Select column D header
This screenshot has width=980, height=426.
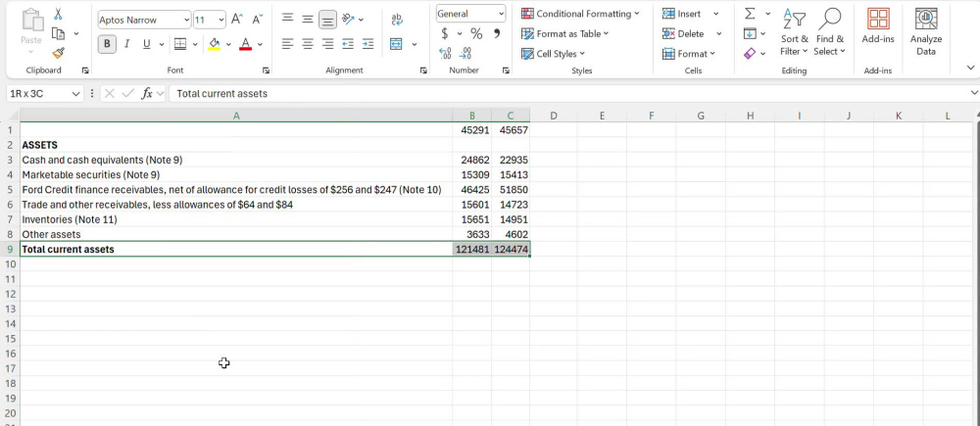(553, 116)
